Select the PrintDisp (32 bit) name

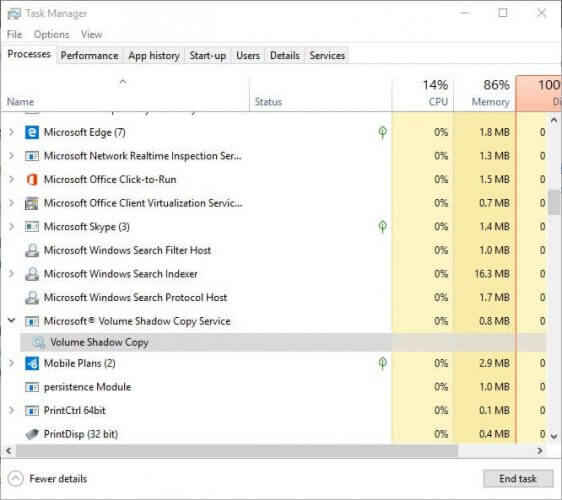tap(81, 434)
